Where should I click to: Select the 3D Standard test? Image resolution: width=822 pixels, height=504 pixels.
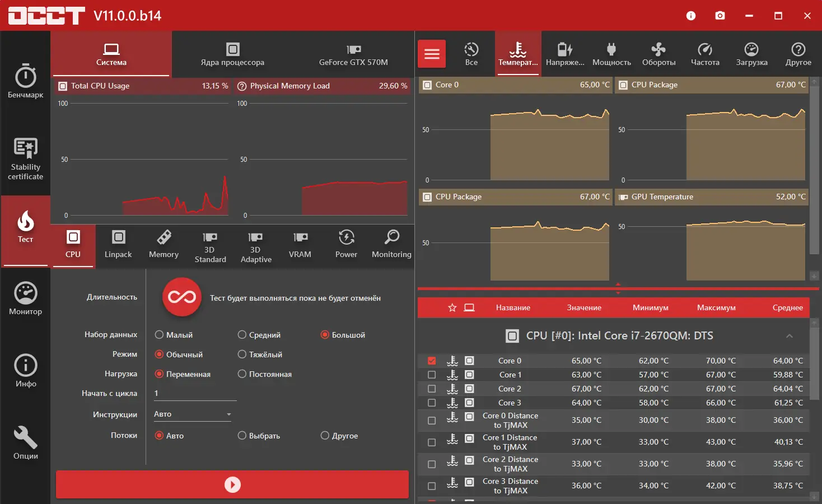[x=210, y=246]
